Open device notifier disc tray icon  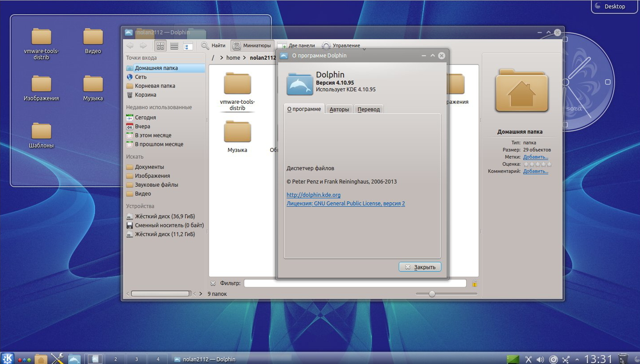click(x=554, y=359)
